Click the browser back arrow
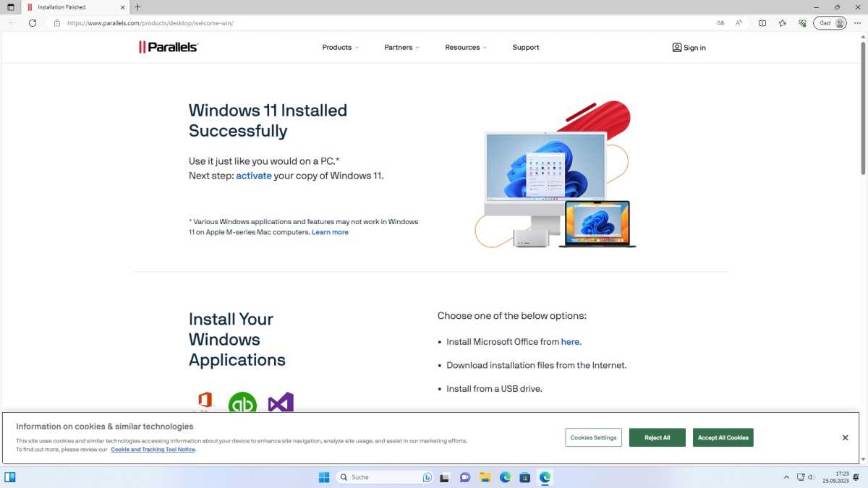The image size is (868, 488). [x=12, y=23]
